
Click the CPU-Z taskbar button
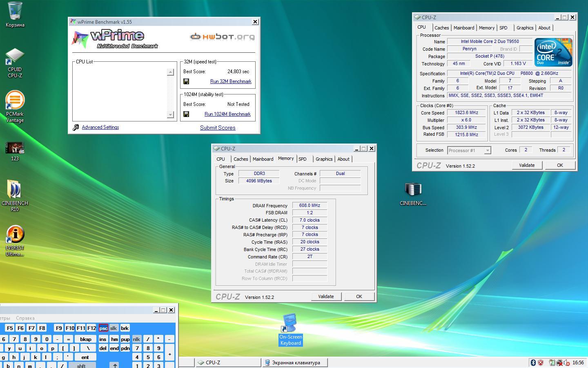228,362
